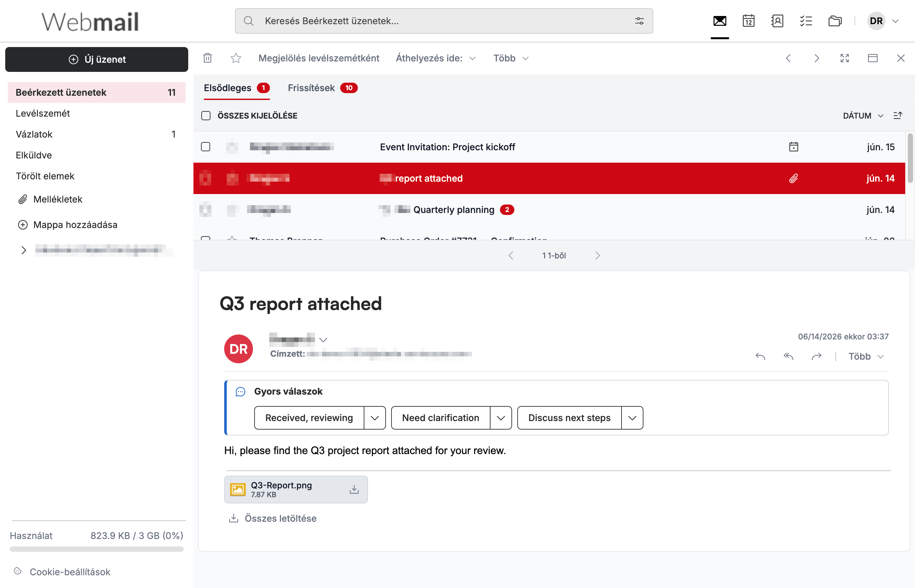
Task: Click the Keresés Beérkezett üzenetek search field
Action: click(444, 21)
